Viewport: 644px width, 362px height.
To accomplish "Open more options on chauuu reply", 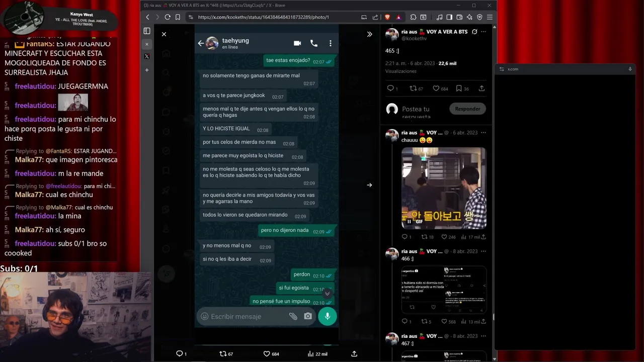I will tap(484, 133).
